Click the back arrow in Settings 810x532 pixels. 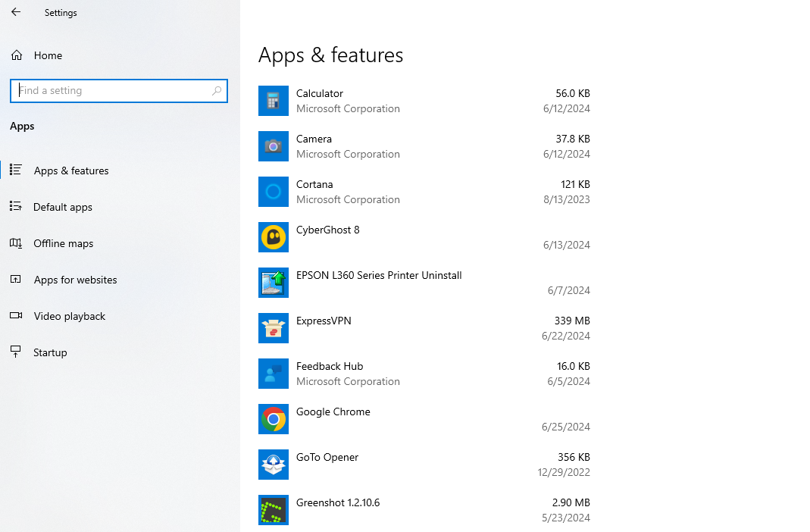pyautogui.click(x=16, y=12)
